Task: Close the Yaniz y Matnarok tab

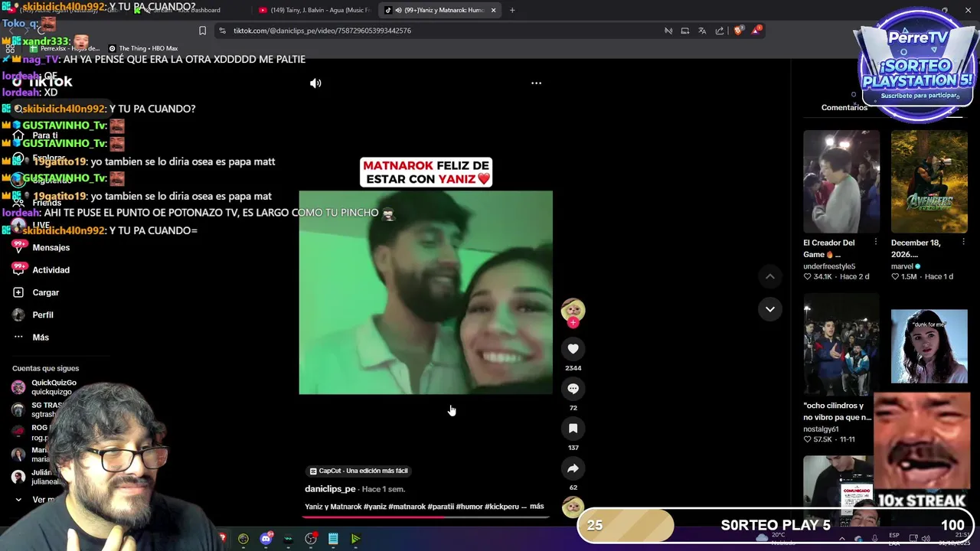Action: pos(493,10)
